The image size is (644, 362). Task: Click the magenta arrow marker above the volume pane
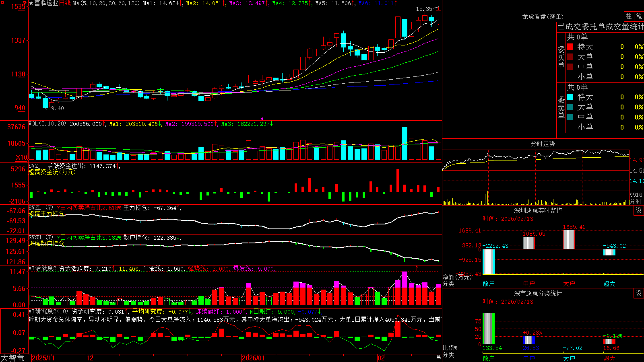[262, 119]
